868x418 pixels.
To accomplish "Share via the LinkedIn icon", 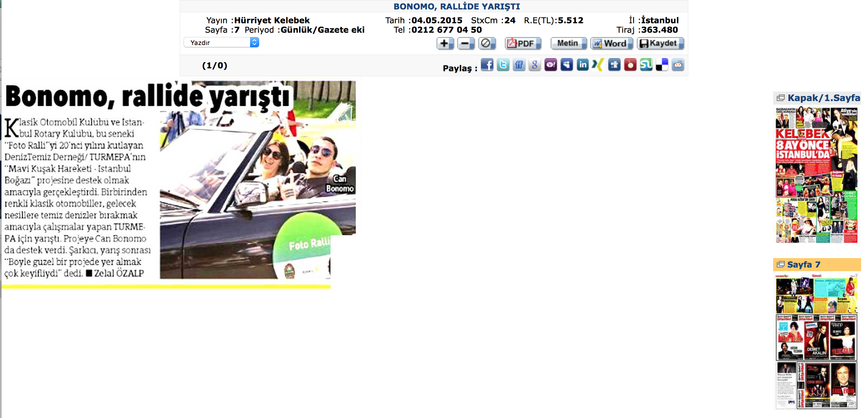I will click(x=583, y=65).
